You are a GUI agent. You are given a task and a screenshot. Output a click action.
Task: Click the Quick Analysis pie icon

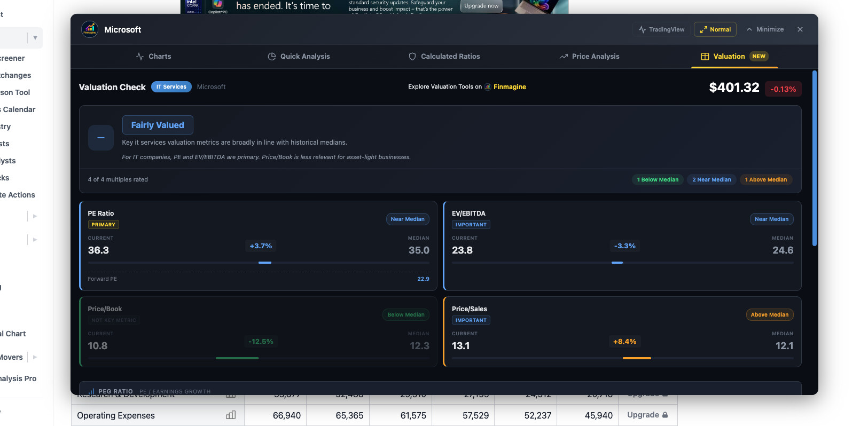272,57
